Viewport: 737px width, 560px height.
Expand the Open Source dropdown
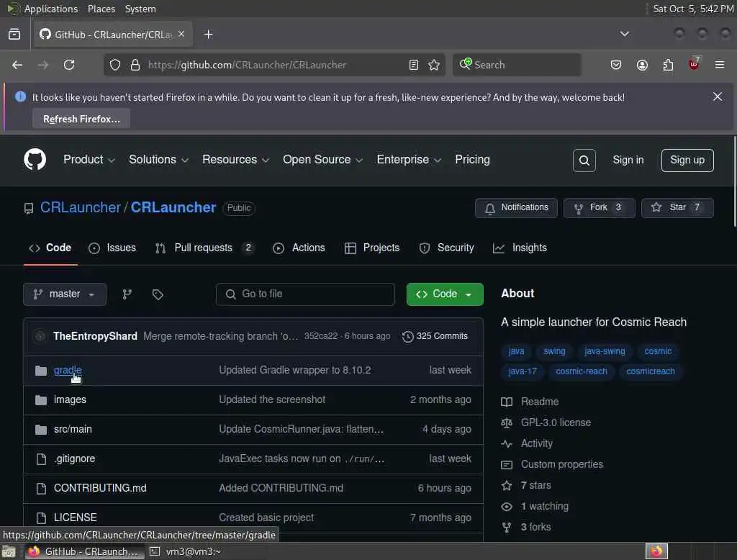[x=322, y=160]
